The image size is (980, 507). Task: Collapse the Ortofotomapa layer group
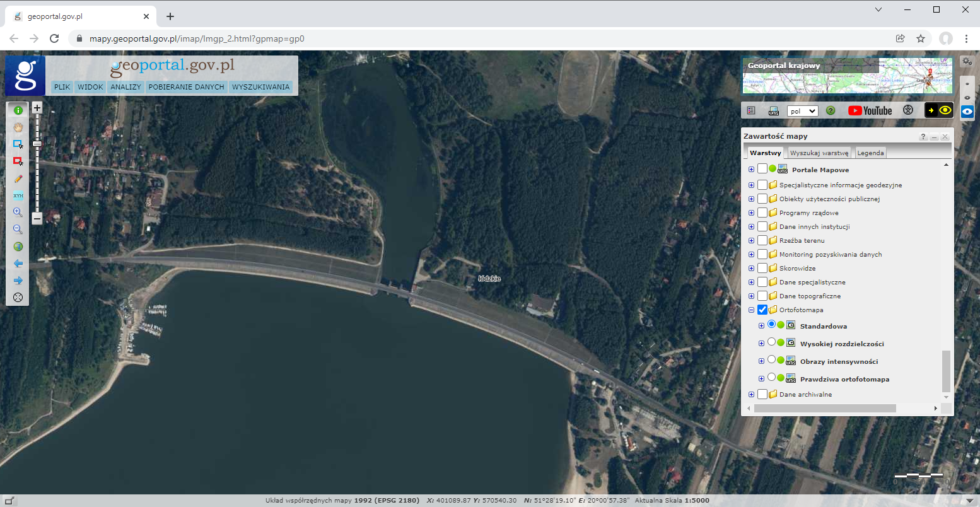pos(751,310)
